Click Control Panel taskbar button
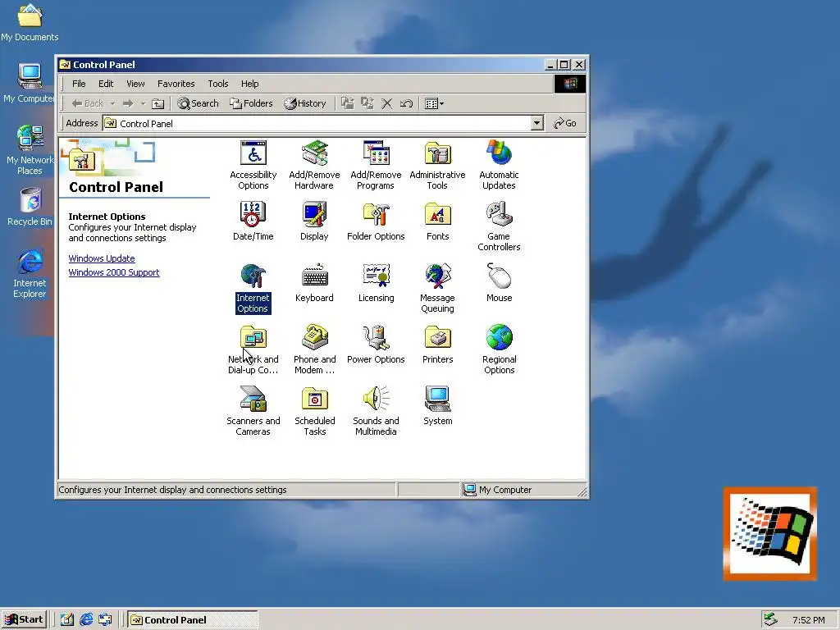 pyautogui.click(x=193, y=620)
